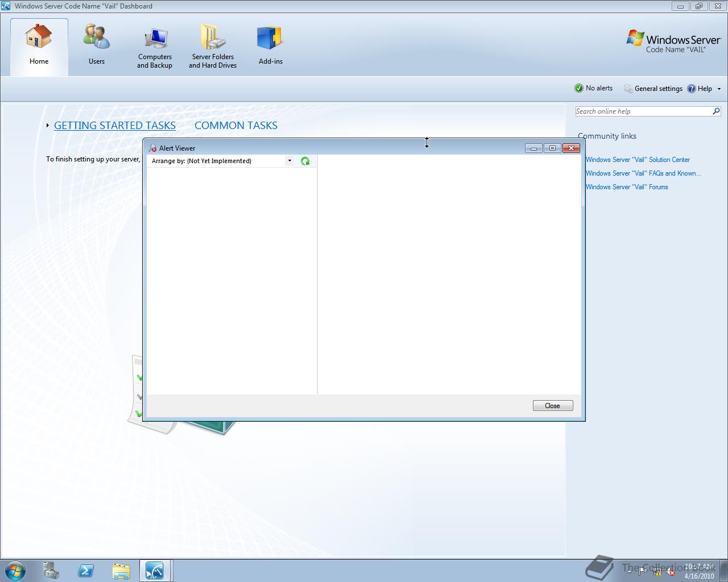The height and width of the screenshot is (582, 728).
Task: Open Windows Server Vail FAQs and Known link
Action: (x=643, y=173)
